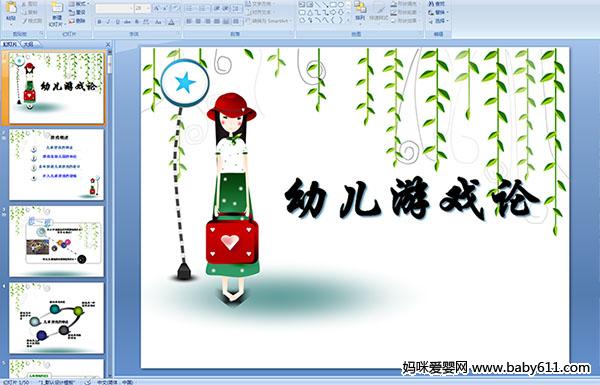The width and height of the screenshot is (600, 385).
Task: Open the columns layout option
Action: 236,21
